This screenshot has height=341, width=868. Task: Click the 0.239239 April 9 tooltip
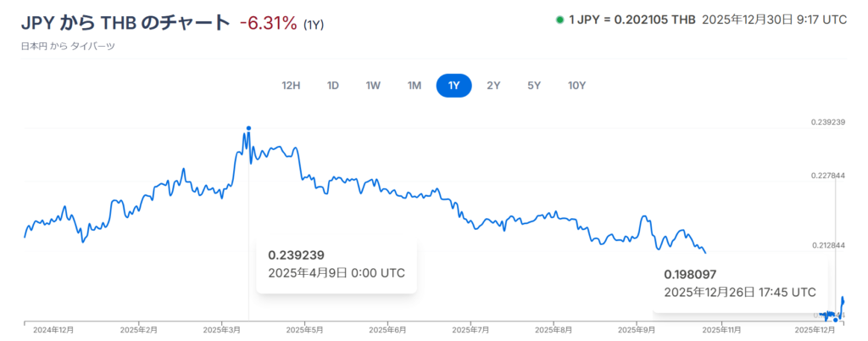tap(337, 264)
